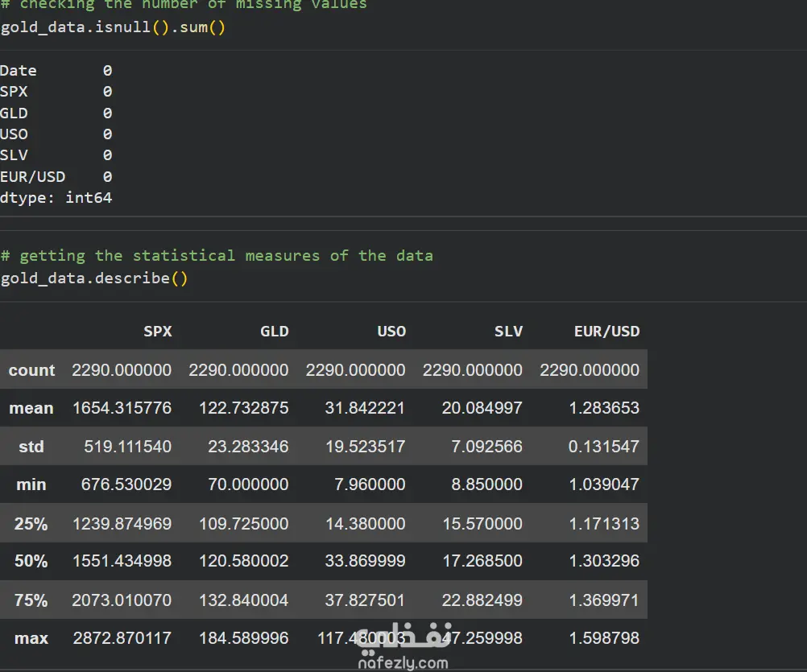Click the 'dtype: int64' output line
The image size is (807, 672).
click(x=56, y=197)
